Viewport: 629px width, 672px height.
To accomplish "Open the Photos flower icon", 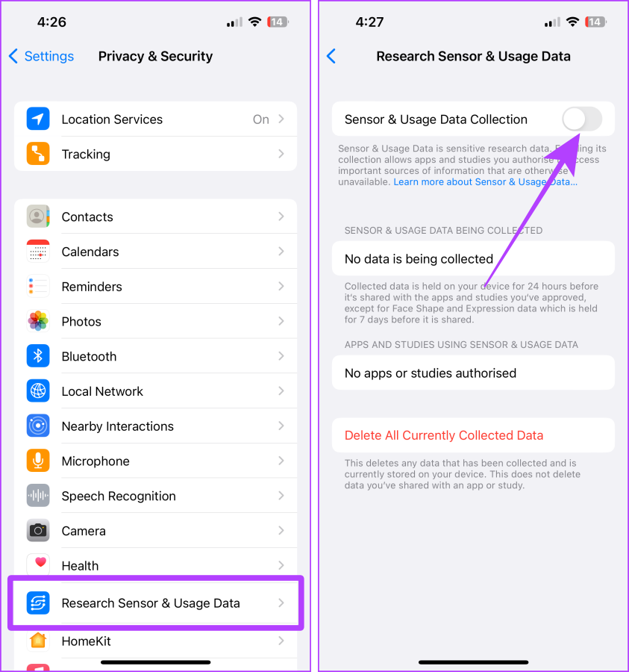I will [38, 321].
